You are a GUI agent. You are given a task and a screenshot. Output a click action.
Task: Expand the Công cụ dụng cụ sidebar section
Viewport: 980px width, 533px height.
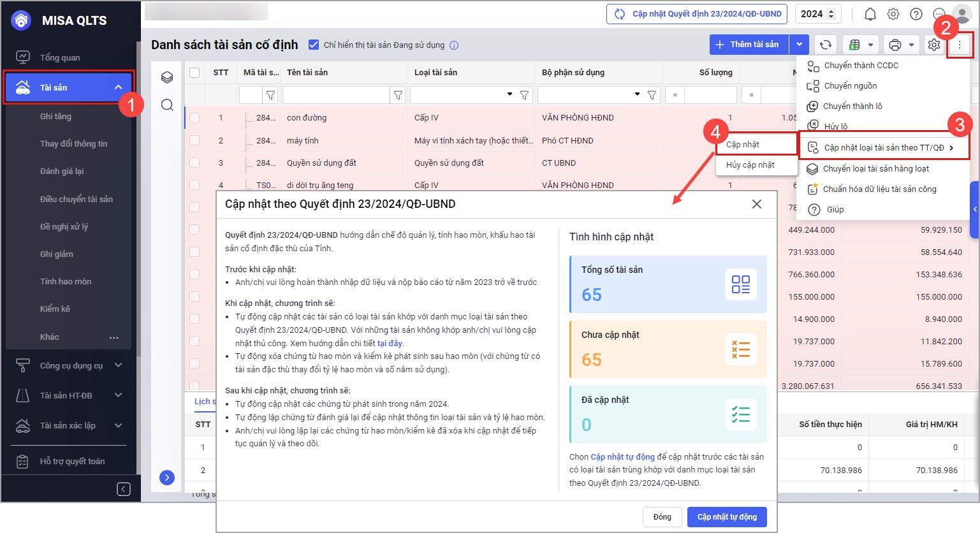point(118,365)
